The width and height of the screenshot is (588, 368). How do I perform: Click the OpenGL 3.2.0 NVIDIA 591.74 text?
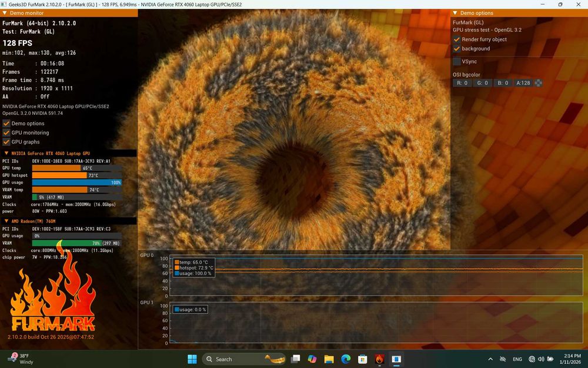32,113
